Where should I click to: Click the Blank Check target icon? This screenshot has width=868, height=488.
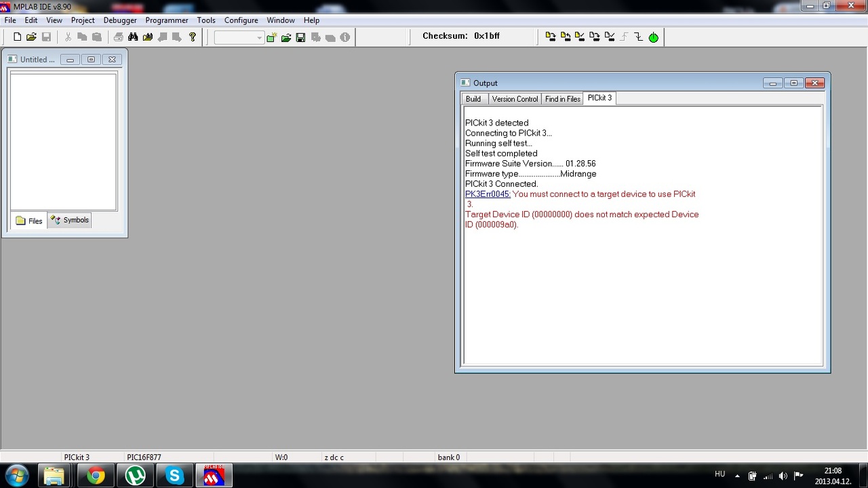[610, 37]
